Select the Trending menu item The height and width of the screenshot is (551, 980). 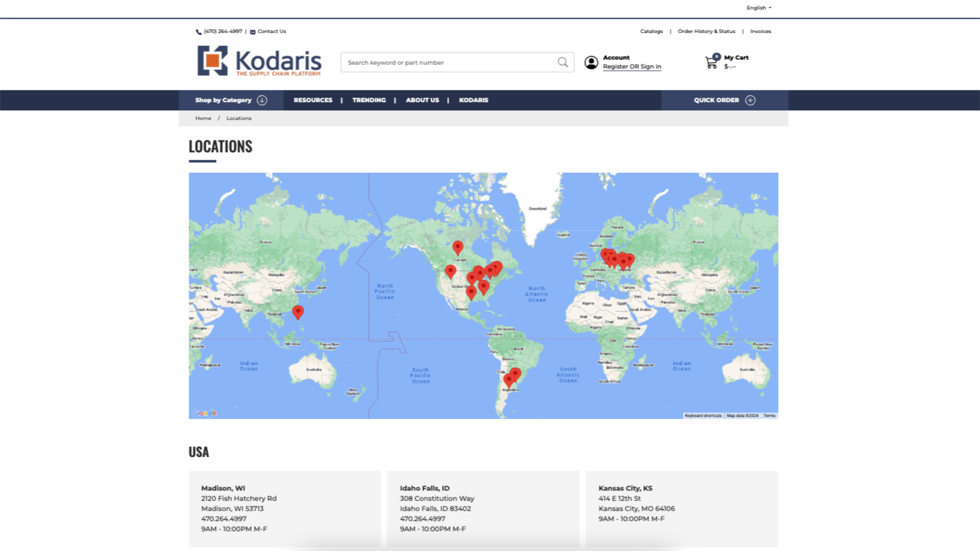pos(369,100)
